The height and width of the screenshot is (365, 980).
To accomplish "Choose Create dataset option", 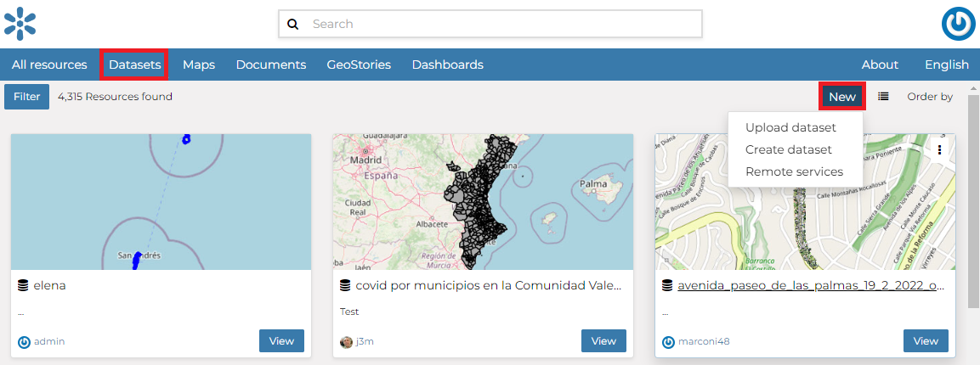I will click(788, 149).
